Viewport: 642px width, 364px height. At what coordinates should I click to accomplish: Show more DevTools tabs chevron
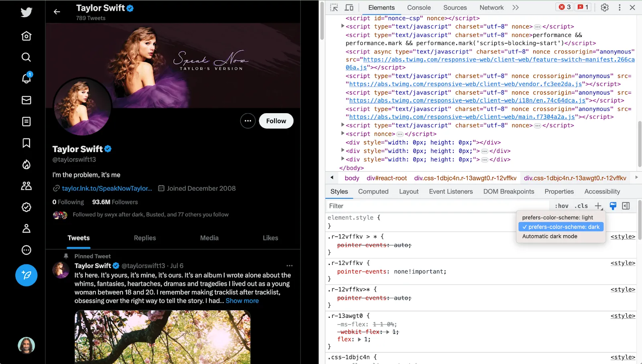tap(516, 8)
